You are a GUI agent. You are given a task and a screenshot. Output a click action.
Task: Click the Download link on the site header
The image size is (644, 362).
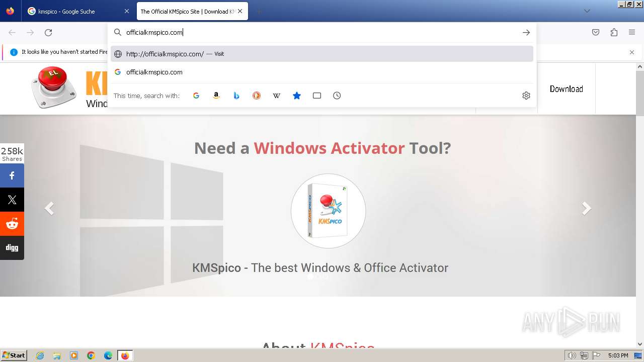coord(567,89)
